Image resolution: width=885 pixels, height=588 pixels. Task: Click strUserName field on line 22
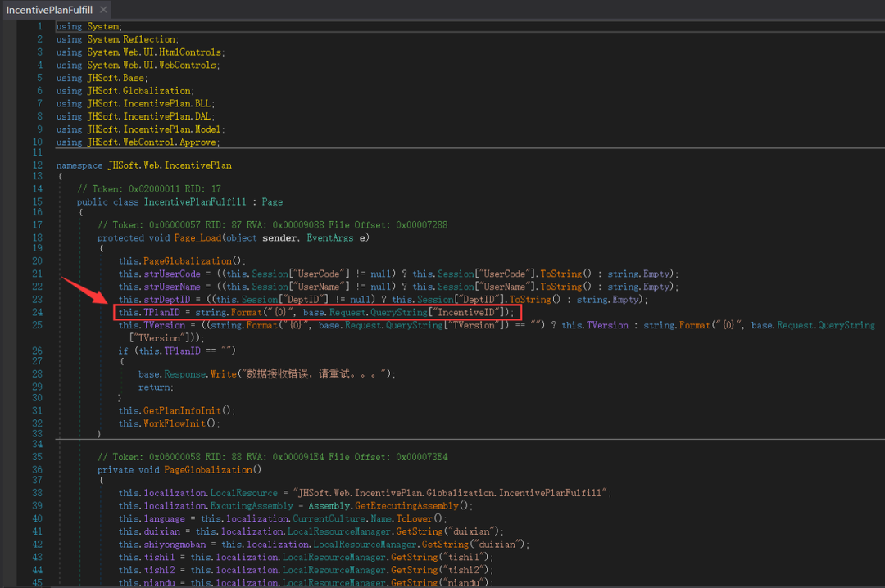[171, 287]
